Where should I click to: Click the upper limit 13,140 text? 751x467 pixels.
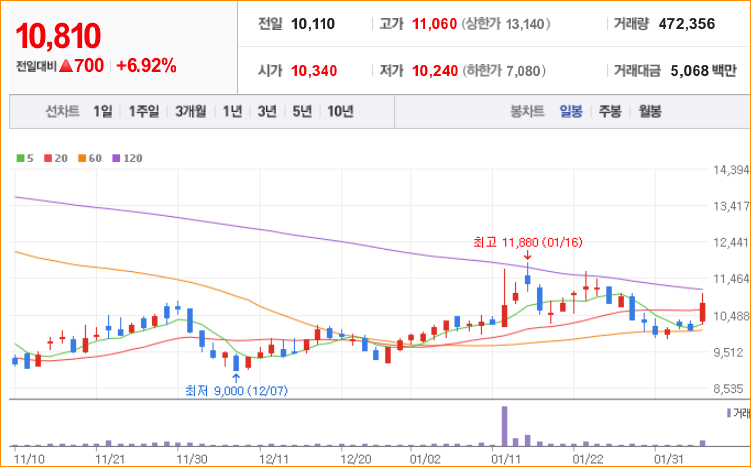[x=506, y=23]
